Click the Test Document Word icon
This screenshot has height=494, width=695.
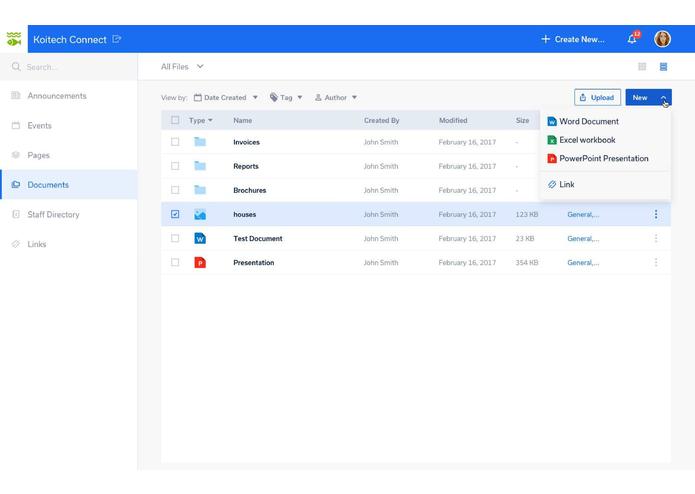(x=200, y=238)
